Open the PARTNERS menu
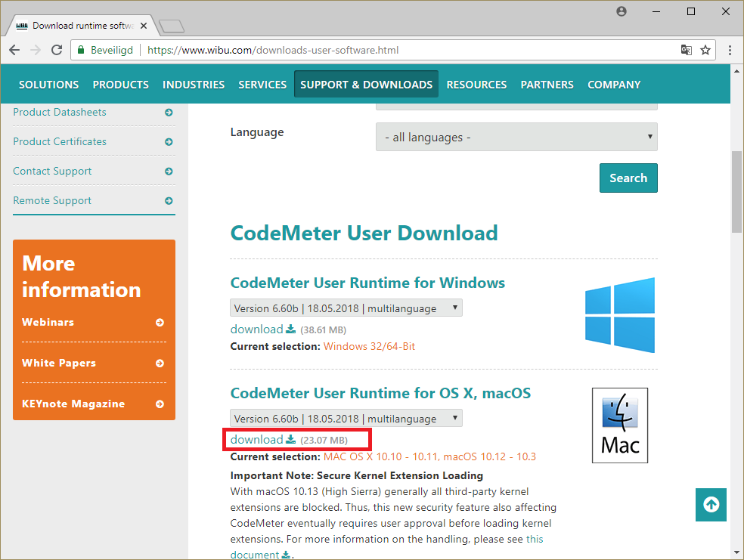Viewport: 744px width, 560px height. click(547, 85)
